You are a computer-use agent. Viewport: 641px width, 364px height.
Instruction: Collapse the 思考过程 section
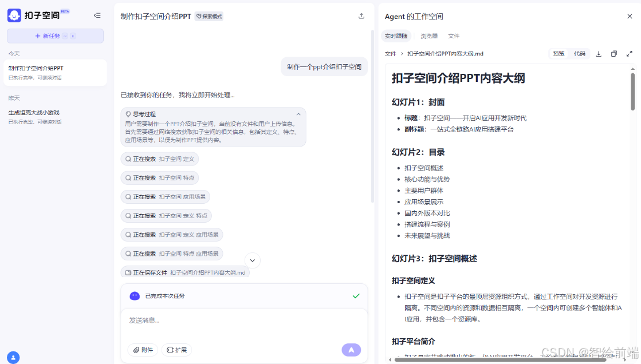pos(298,114)
